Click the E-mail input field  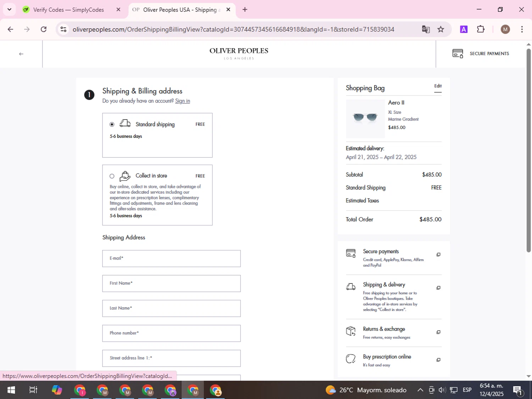171,259
